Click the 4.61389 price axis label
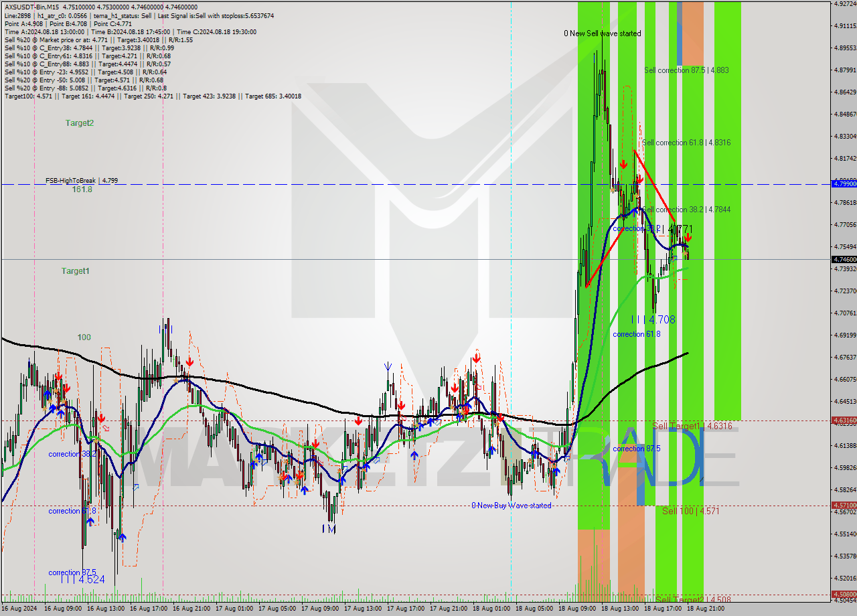 point(846,446)
